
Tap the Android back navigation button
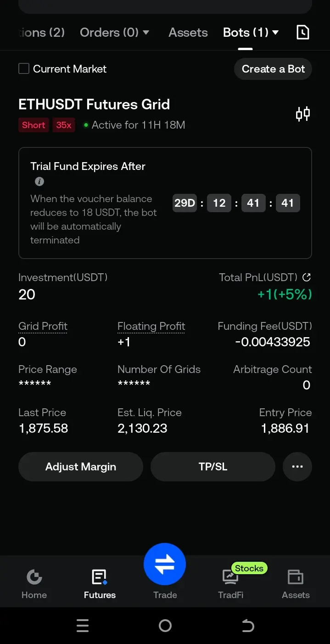point(248,626)
